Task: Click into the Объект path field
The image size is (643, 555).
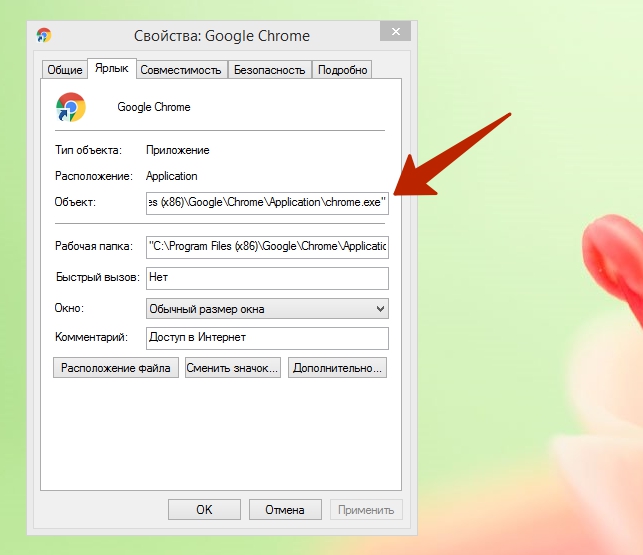Action: pos(267,203)
